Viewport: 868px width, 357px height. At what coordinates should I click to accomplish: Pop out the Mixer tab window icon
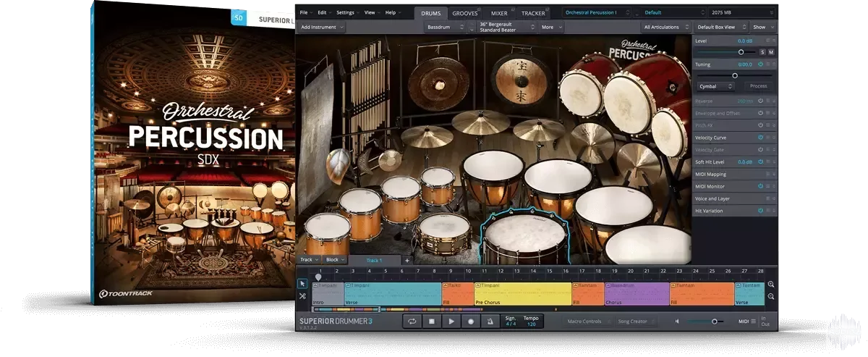click(x=513, y=9)
